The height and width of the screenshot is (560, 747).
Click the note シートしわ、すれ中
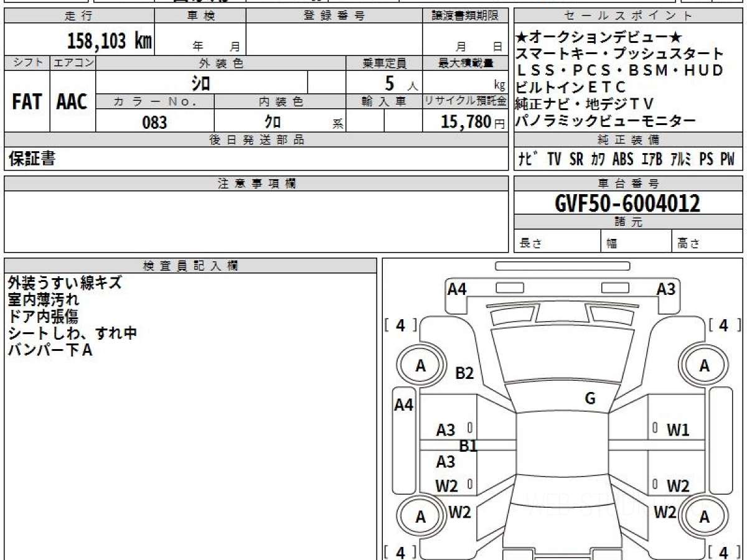(x=72, y=333)
